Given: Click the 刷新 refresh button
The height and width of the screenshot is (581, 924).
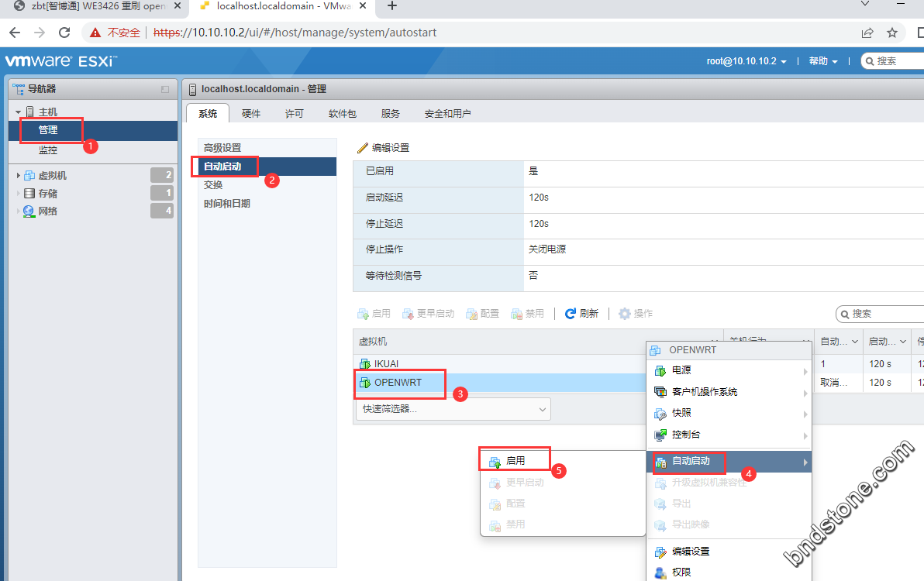Looking at the screenshot, I should tap(581, 314).
